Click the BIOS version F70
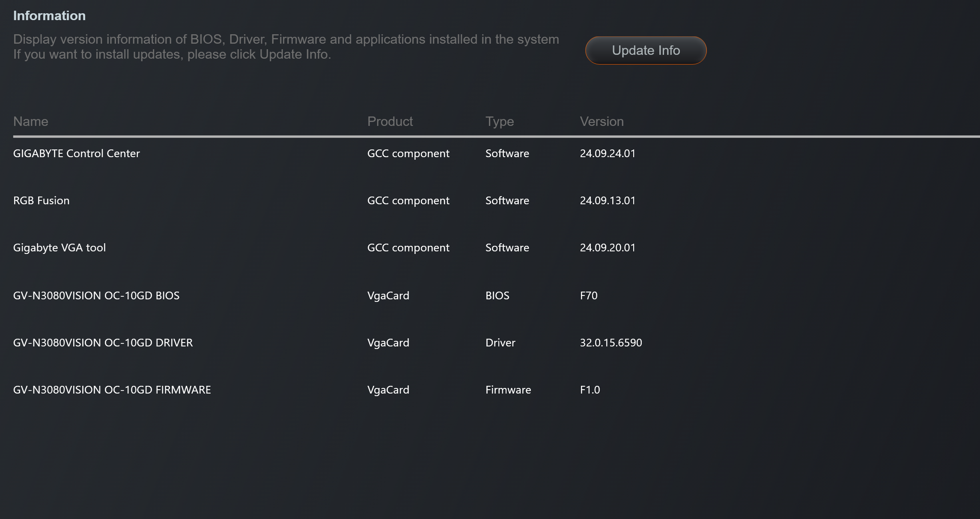 click(589, 295)
